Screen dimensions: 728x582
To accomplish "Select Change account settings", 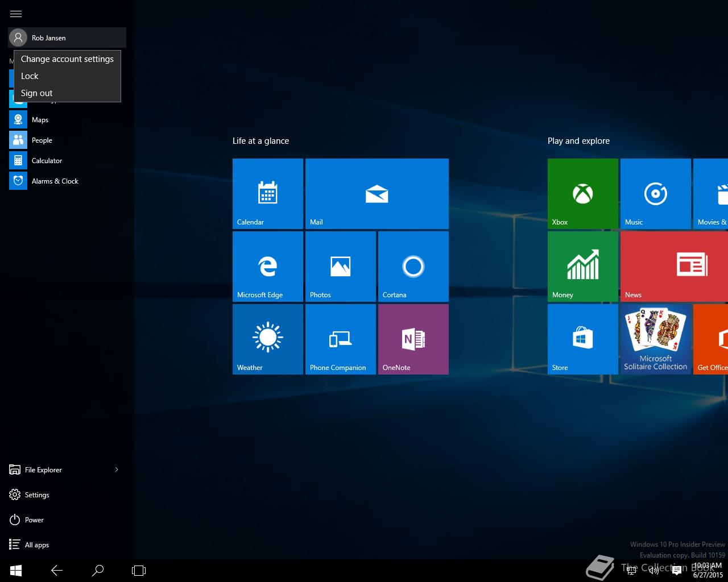I will (67, 59).
